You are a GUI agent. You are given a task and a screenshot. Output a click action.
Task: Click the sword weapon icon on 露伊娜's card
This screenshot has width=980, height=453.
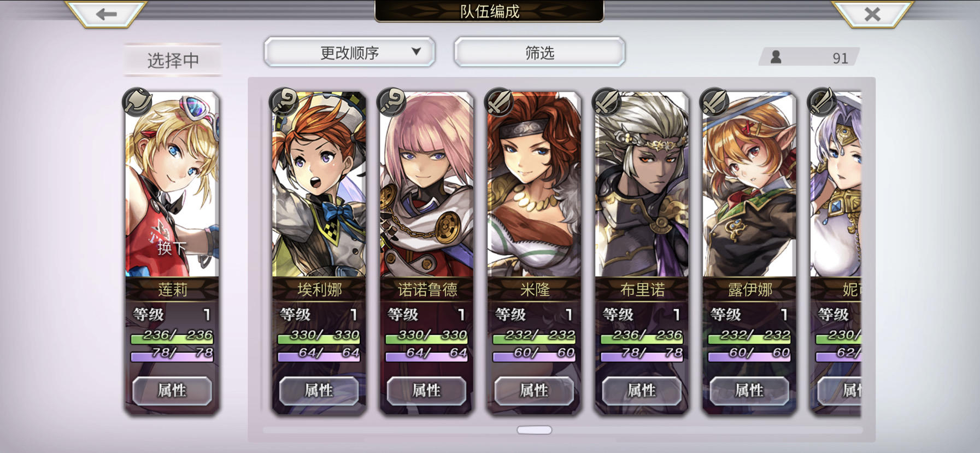pyautogui.click(x=714, y=102)
